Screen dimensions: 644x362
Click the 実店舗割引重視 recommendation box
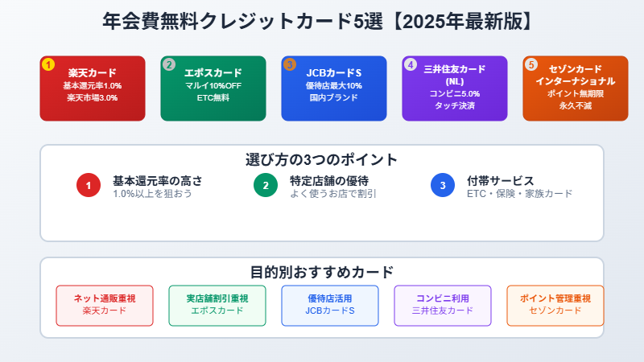click(217, 305)
